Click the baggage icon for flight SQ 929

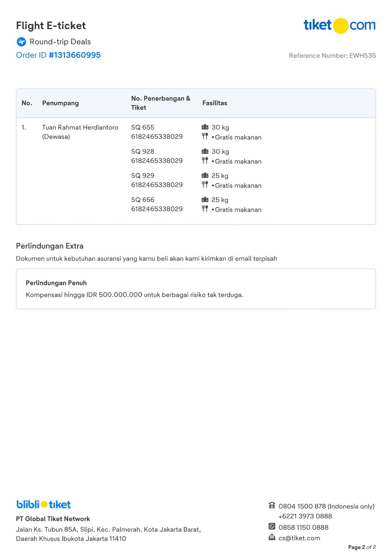(205, 175)
